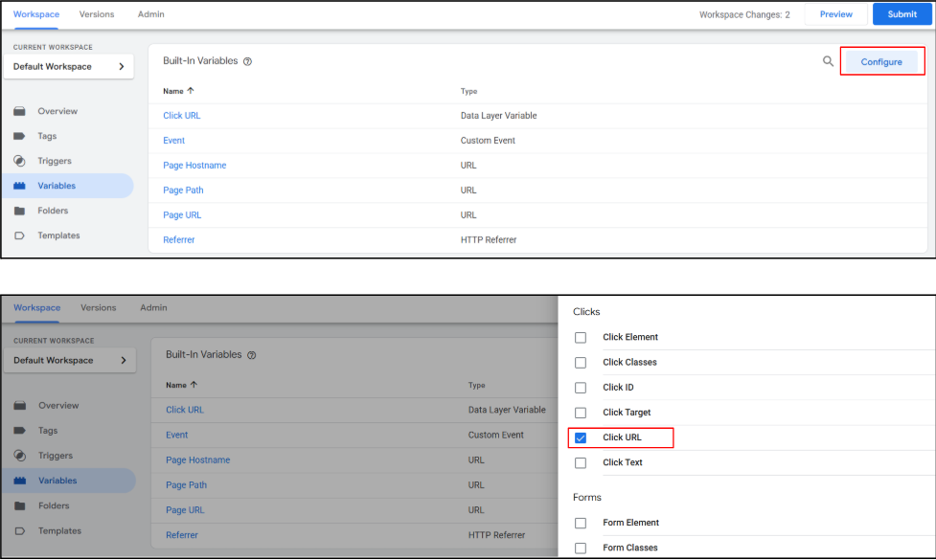Open the Page Hostname link in upper table
Viewport: 936px width, 560px height.
194,166
